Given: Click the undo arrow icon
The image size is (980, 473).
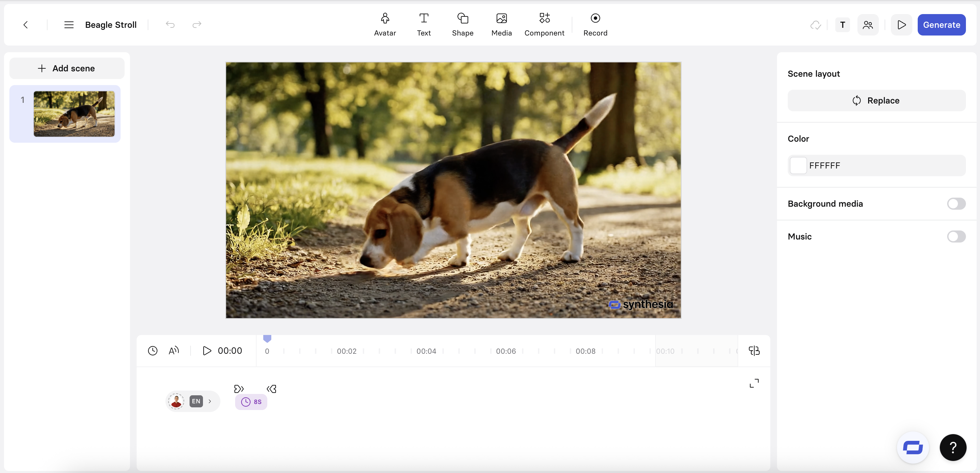Looking at the screenshot, I should [x=170, y=25].
